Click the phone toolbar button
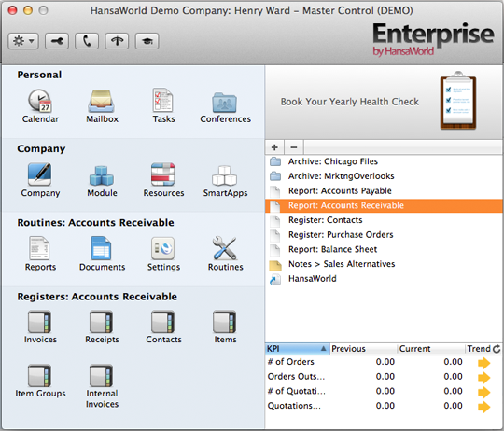Screen dimensions: 504x431 [87, 41]
